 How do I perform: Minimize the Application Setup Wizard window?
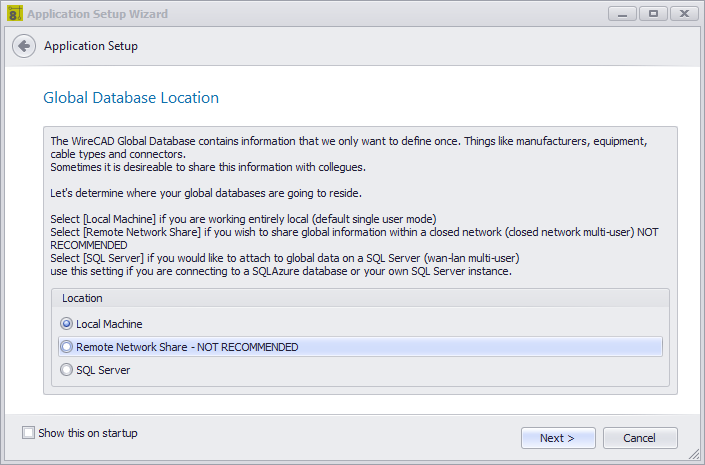pyautogui.click(x=622, y=14)
